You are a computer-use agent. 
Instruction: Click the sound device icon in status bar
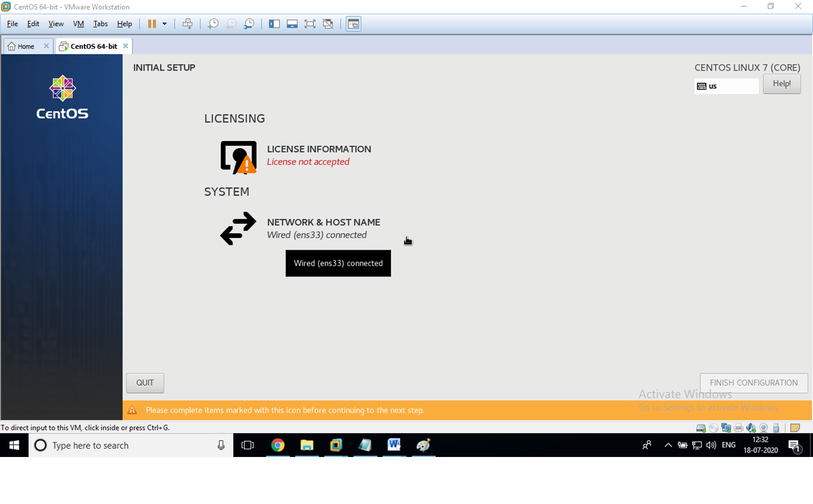tap(751, 428)
